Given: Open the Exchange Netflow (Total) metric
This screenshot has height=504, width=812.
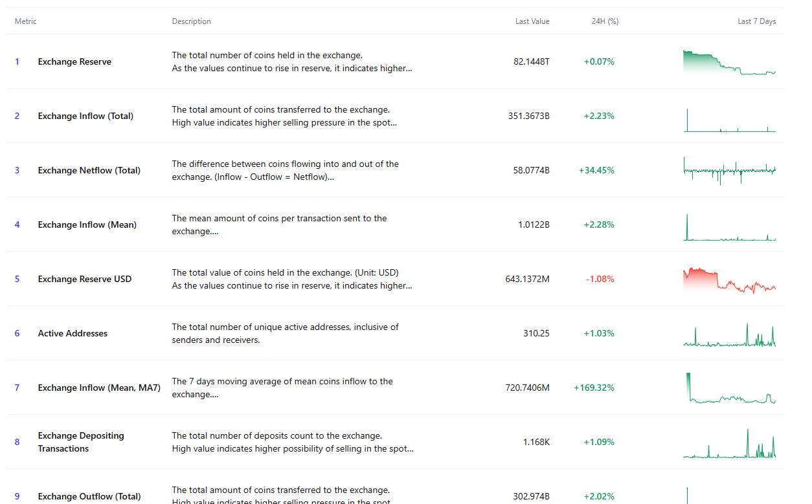Looking at the screenshot, I should click(x=89, y=171).
